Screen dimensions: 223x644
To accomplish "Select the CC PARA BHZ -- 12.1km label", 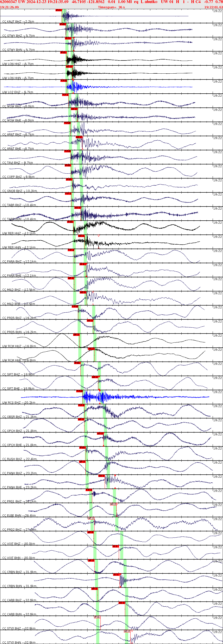I will pyautogui.click(x=19, y=262).
